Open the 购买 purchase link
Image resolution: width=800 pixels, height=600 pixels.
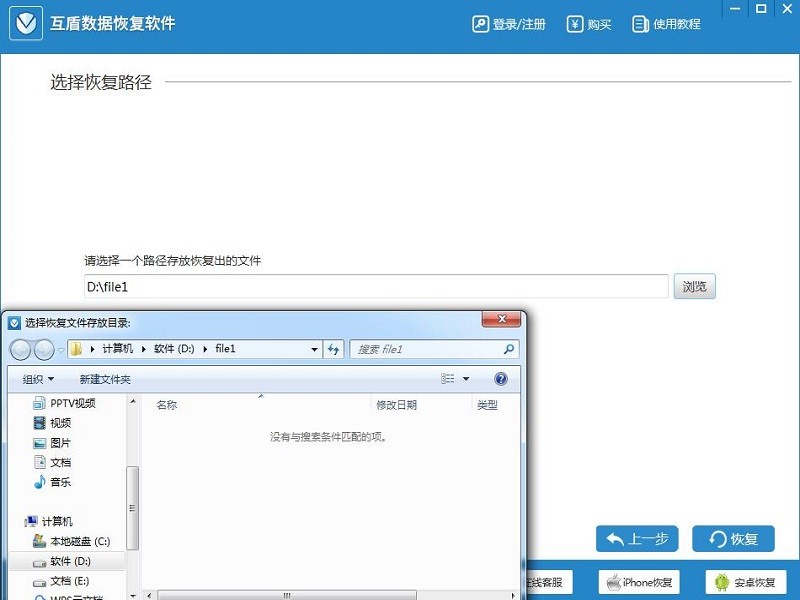point(589,24)
